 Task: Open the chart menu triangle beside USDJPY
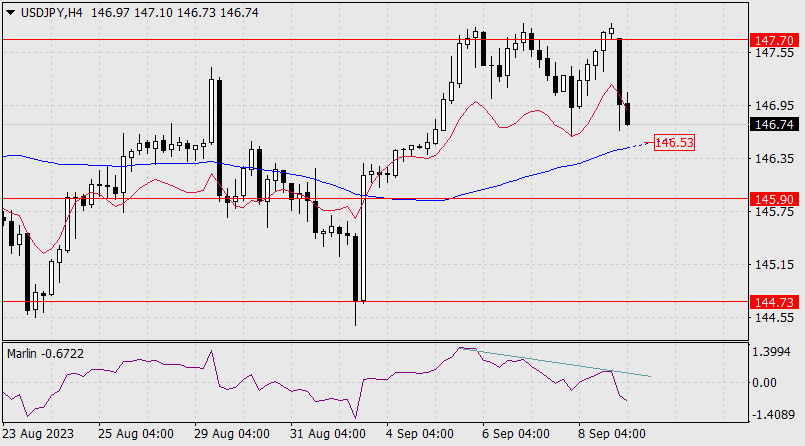click(x=10, y=13)
